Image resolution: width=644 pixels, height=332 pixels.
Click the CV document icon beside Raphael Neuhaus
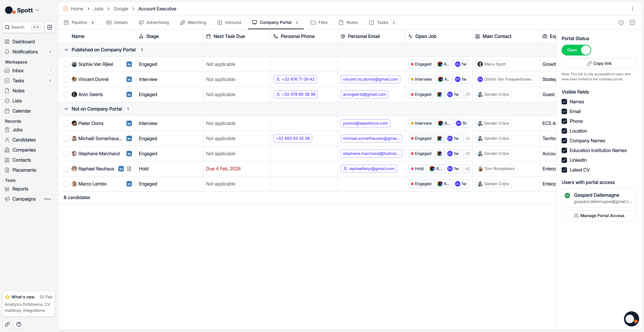(129, 169)
